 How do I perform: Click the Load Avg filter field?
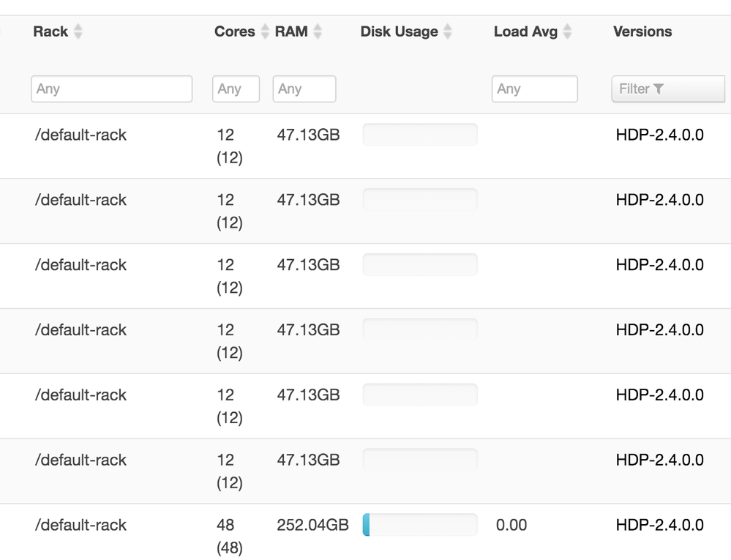pos(534,89)
